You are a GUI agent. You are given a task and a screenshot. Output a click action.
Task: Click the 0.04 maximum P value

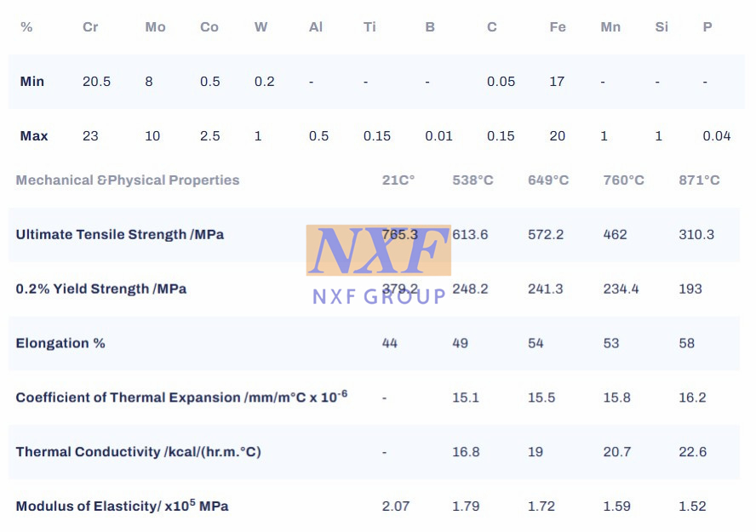(717, 136)
